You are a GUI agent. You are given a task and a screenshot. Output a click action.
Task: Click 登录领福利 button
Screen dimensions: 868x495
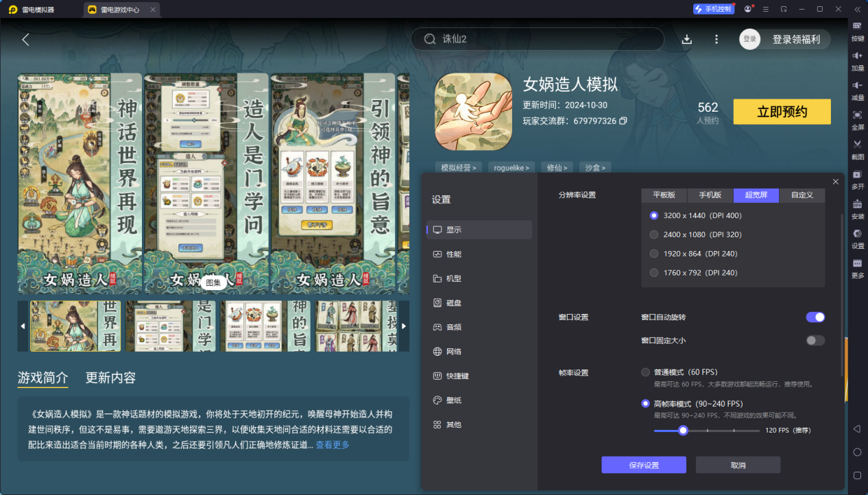pyautogui.click(x=796, y=39)
